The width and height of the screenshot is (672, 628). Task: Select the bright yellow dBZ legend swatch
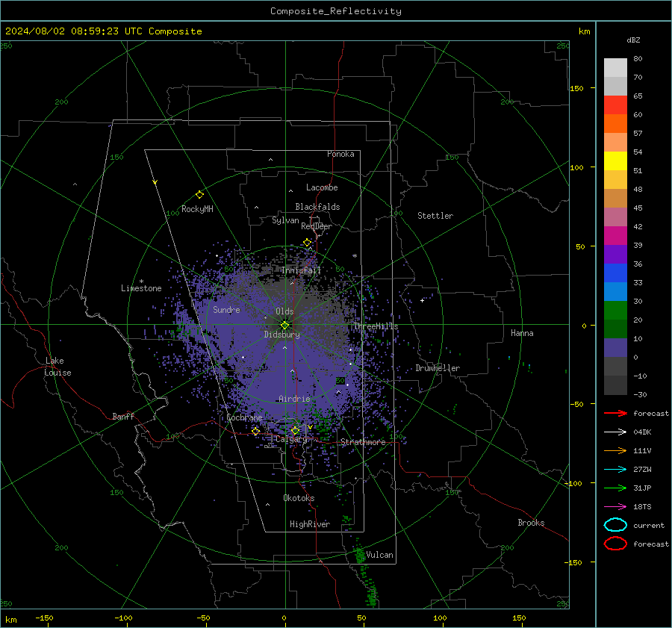click(615, 161)
